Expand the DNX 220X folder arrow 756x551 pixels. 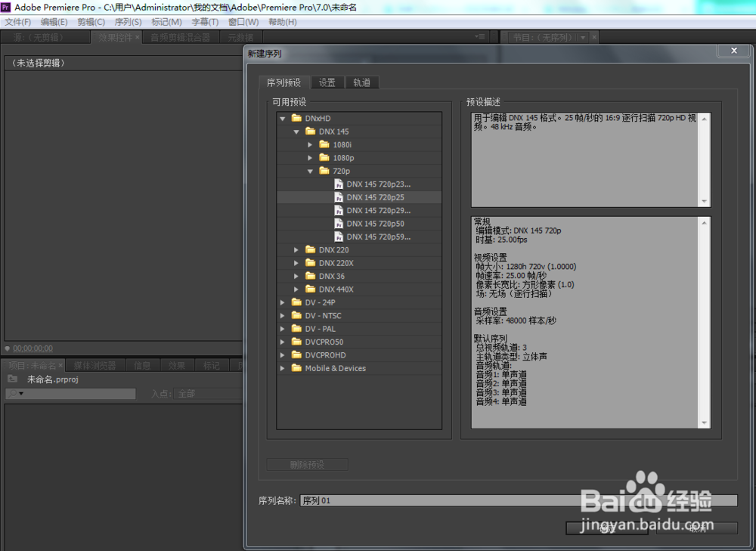[296, 263]
